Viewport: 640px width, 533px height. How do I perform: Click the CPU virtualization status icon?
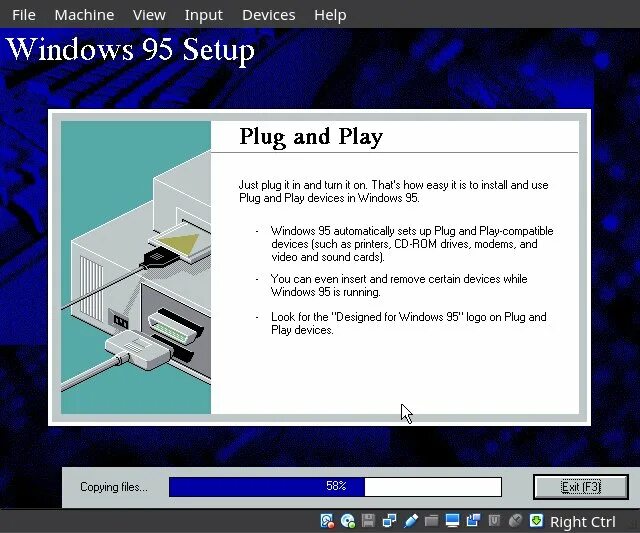[494, 521]
